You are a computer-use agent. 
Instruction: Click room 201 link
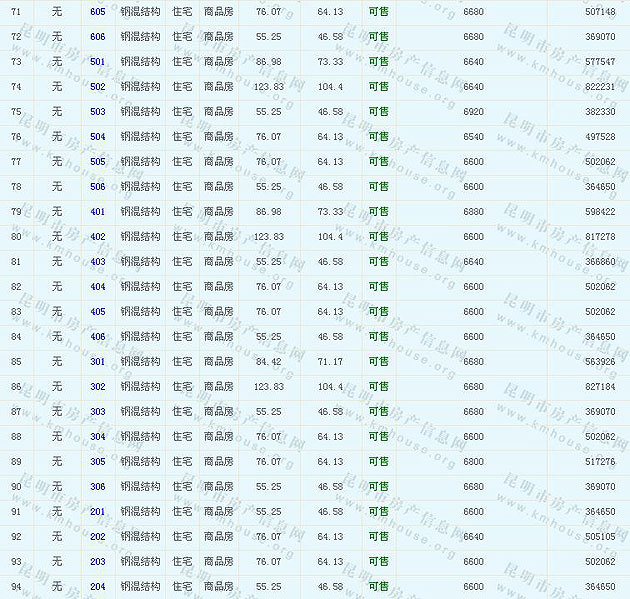click(x=97, y=512)
